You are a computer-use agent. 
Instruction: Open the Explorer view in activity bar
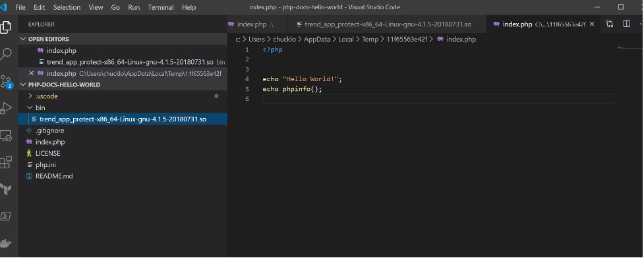(5, 27)
